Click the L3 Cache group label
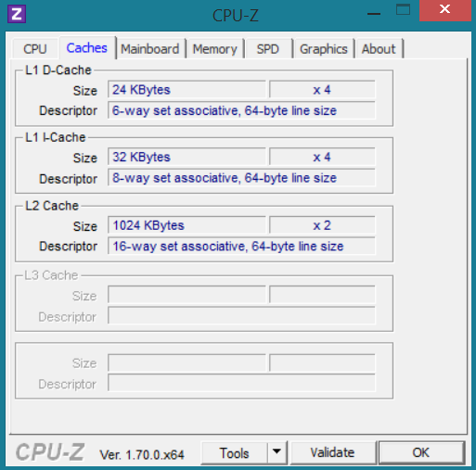Screen dimensions: 476x470 click(x=51, y=275)
